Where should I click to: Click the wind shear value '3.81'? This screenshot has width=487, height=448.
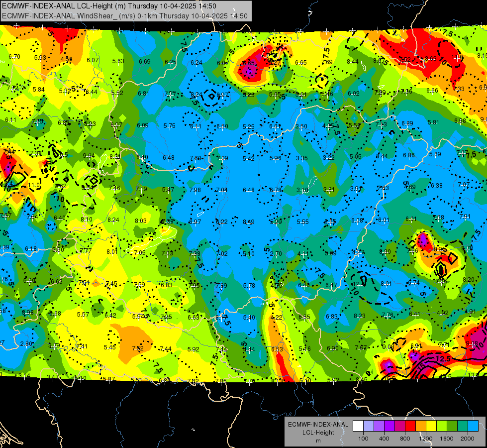click(329, 189)
